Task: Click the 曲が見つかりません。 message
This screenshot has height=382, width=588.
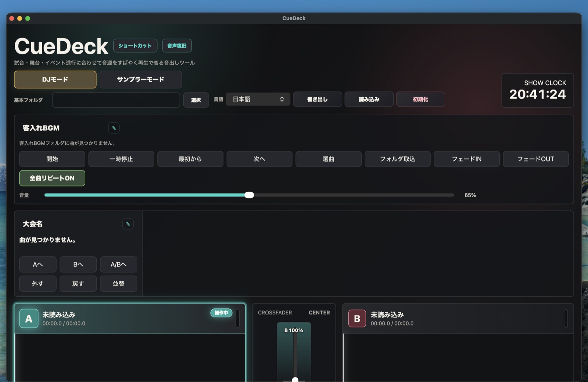Action: coord(47,240)
